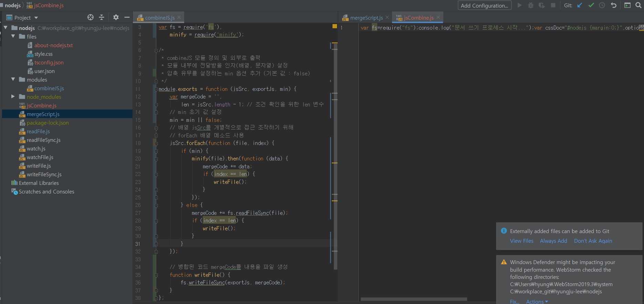Open the Project view dropdown
Image resolution: width=644 pixels, height=304 pixels.
(x=36, y=18)
